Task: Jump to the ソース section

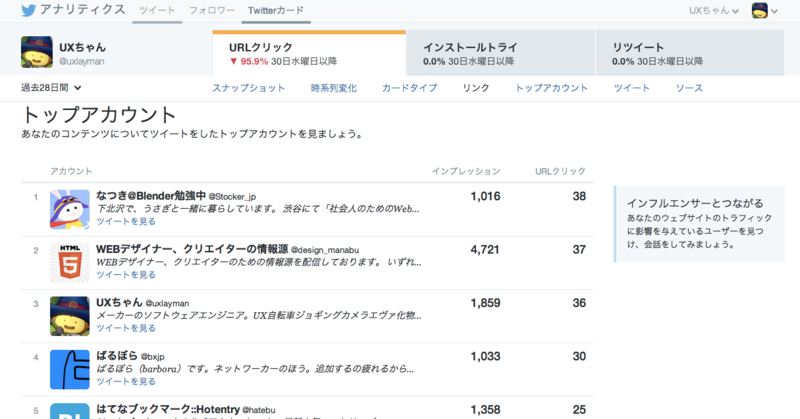Action: [x=689, y=88]
